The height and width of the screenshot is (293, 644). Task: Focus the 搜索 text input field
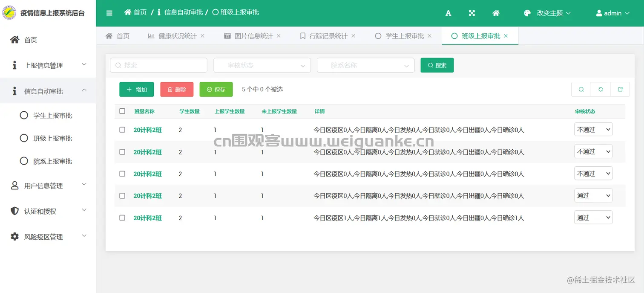click(x=158, y=65)
